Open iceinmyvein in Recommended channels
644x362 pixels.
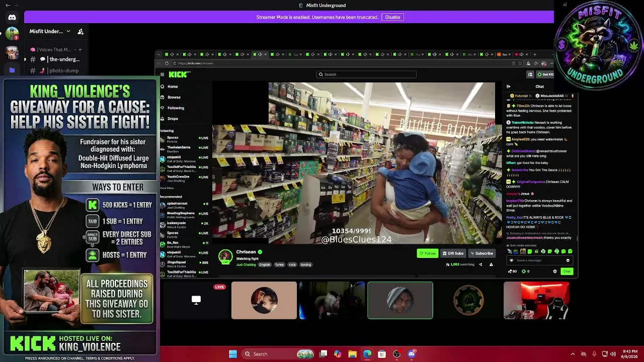point(184,224)
